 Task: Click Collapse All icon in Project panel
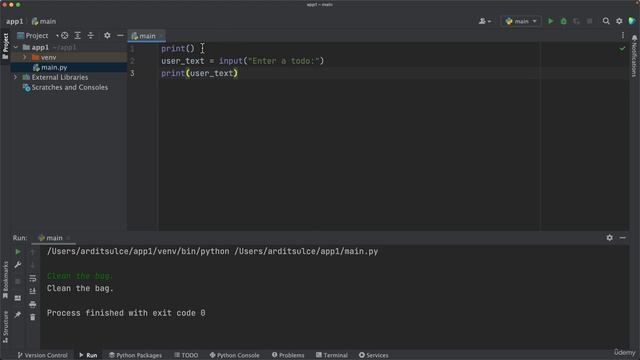coord(91,36)
